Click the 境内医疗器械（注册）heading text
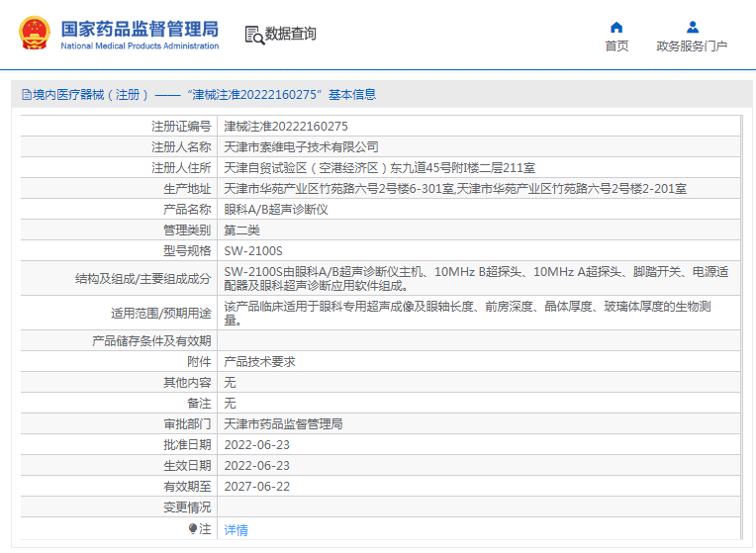This screenshot has width=756, height=553. (90, 95)
